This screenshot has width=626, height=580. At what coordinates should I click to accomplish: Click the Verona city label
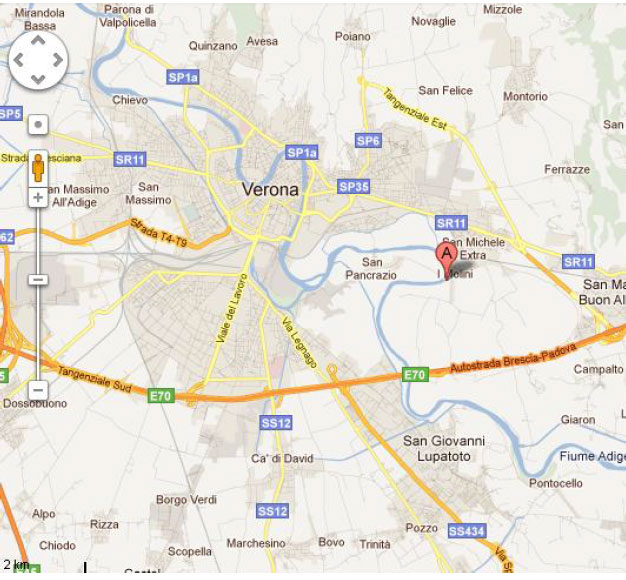tap(270, 190)
